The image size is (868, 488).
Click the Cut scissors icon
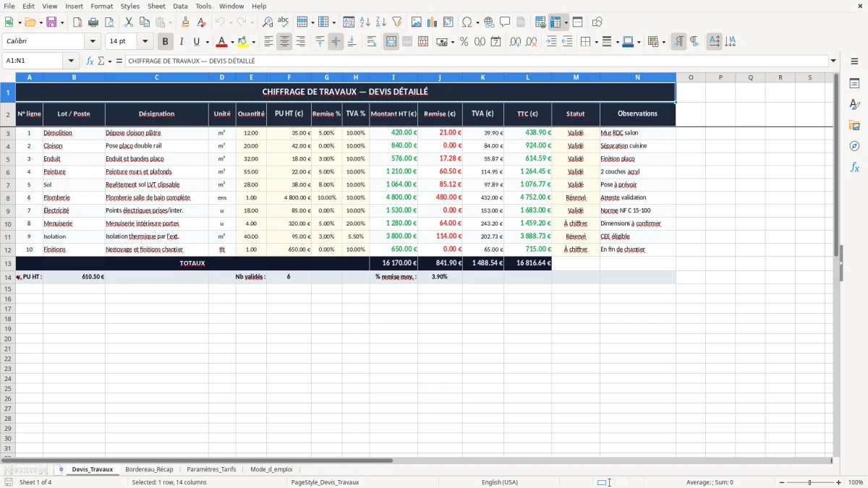pyautogui.click(x=128, y=22)
